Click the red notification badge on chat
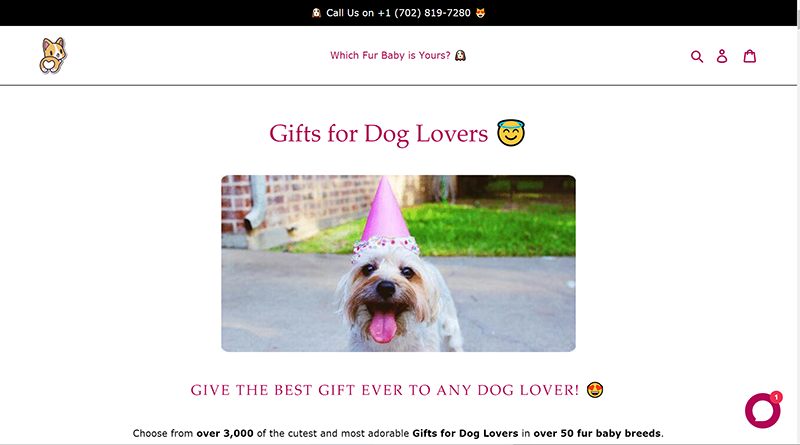Screen dimensions: 800x445 [776, 397]
